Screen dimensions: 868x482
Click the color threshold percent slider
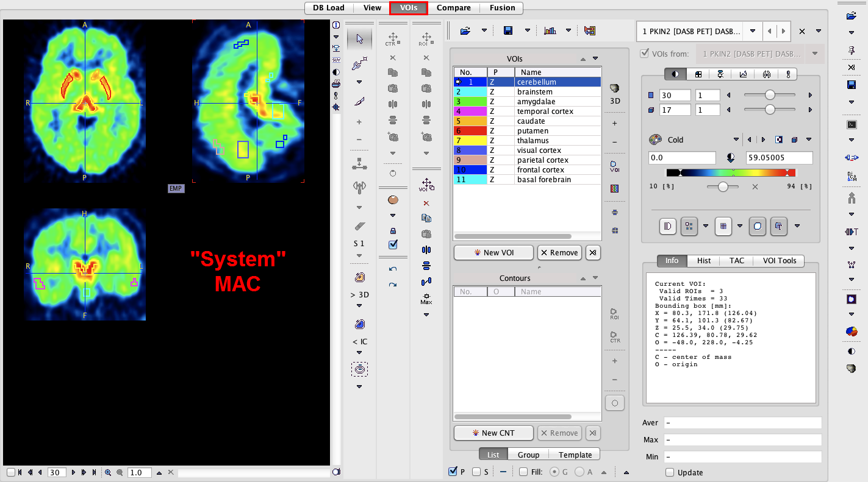tap(723, 186)
